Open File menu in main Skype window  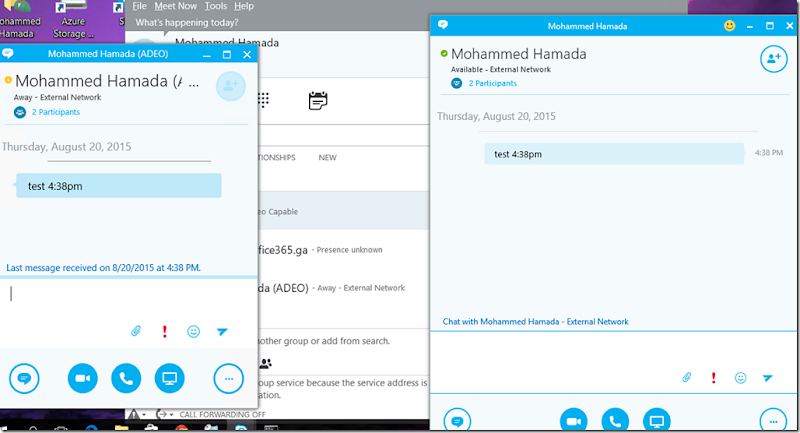coord(139,6)
